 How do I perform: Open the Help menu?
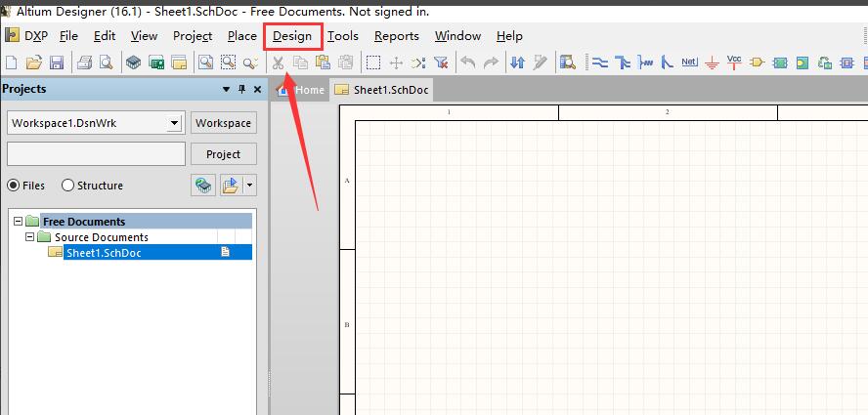[509, 36]
